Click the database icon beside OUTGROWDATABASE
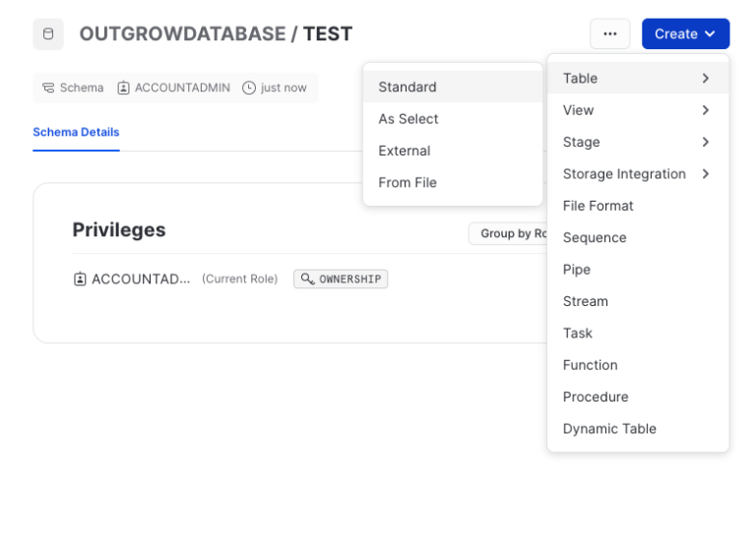Screen dimensions: 756x557 coord(48,34)
